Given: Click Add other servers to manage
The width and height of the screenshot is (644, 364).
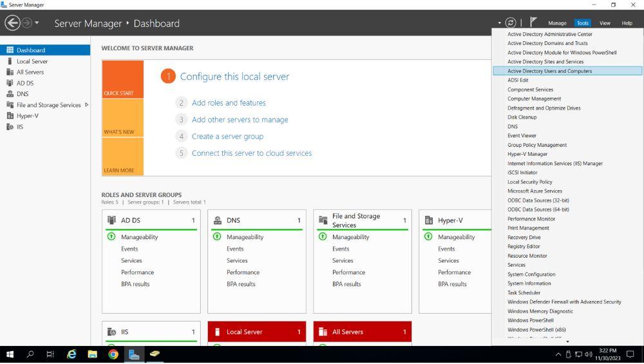Looking at the screenshot, I should click(x=240, y=120).
